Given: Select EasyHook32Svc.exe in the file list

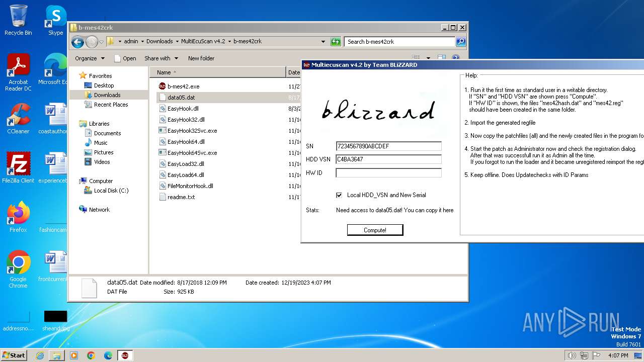Looking at the screenshot, I should [192, 131].
